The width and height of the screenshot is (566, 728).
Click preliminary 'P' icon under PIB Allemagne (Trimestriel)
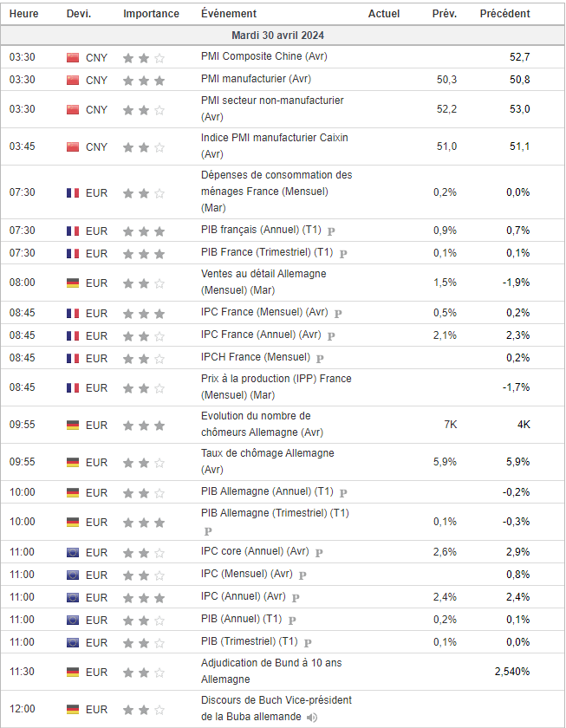coord(208,531)
